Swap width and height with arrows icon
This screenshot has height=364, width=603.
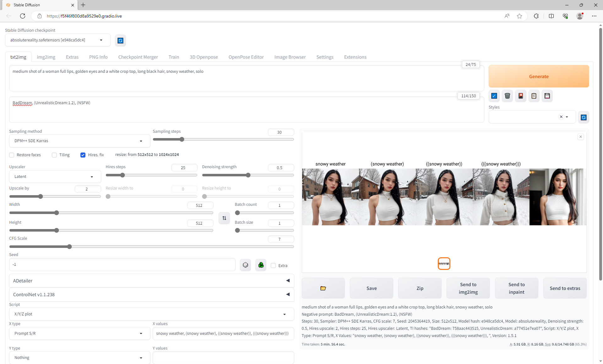[x=224, y=218]
